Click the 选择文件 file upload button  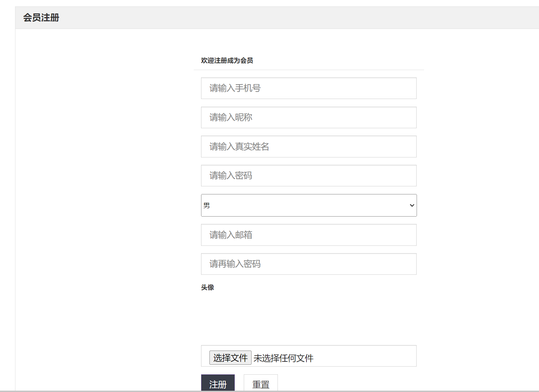point(230,357)
